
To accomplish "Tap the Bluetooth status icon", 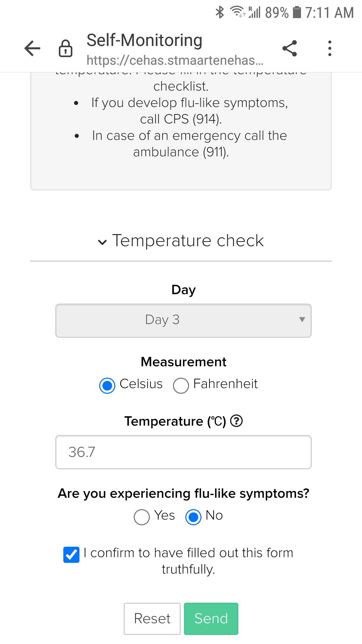I will pyautogui.click(x=220, y=12).
